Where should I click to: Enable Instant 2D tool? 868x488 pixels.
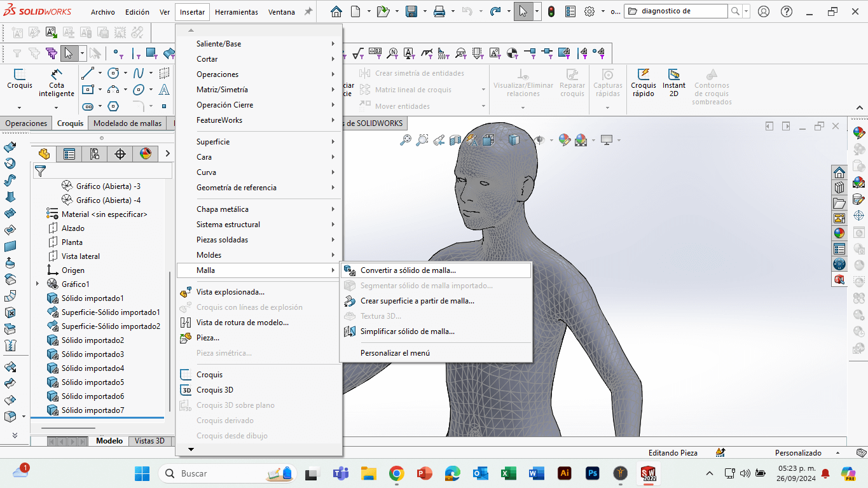(674, 83)
